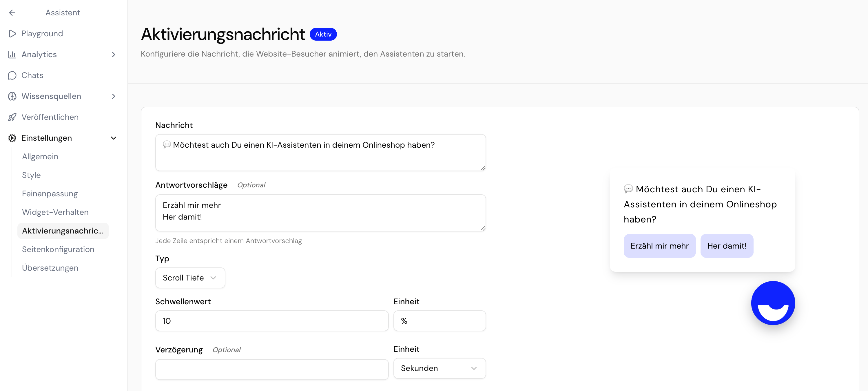Click the Her damit! suggestion button

tap(727, 246)
